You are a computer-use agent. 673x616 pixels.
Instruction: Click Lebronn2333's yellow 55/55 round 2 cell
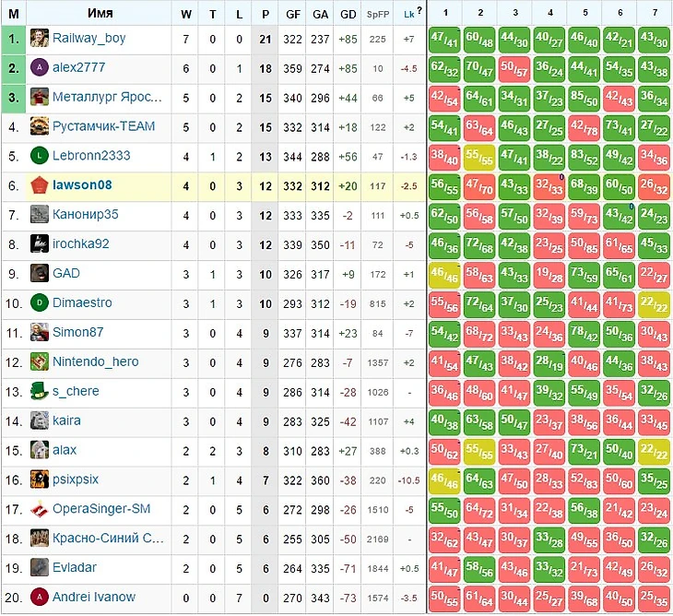pos(479,156)
